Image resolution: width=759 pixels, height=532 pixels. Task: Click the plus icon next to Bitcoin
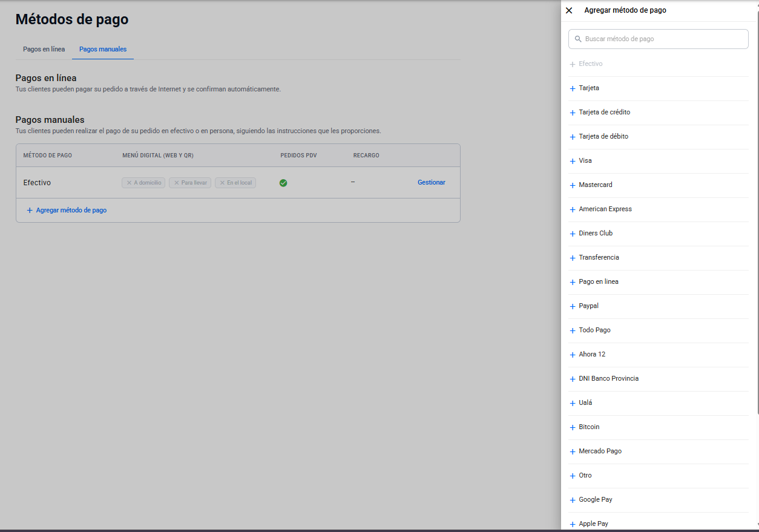click(573, 427)
